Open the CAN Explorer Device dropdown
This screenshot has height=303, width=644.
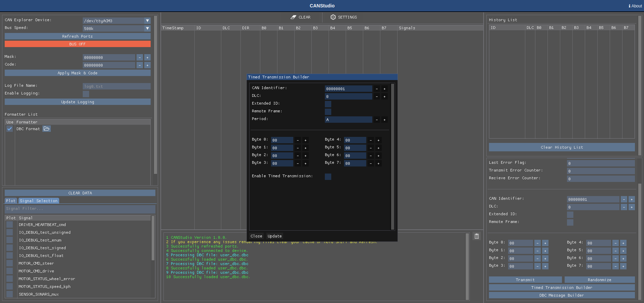click(x=147, y=21)
